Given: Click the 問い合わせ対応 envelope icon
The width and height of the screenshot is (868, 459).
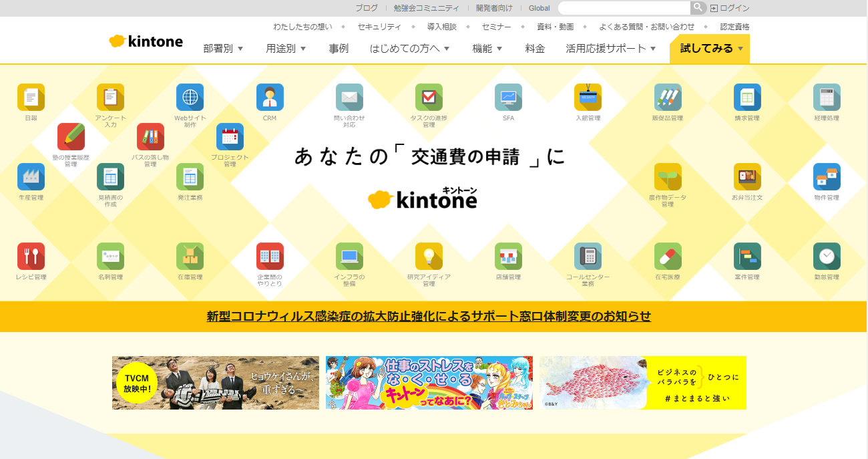Looking at the screenshot, I should [x=349, y=97].
